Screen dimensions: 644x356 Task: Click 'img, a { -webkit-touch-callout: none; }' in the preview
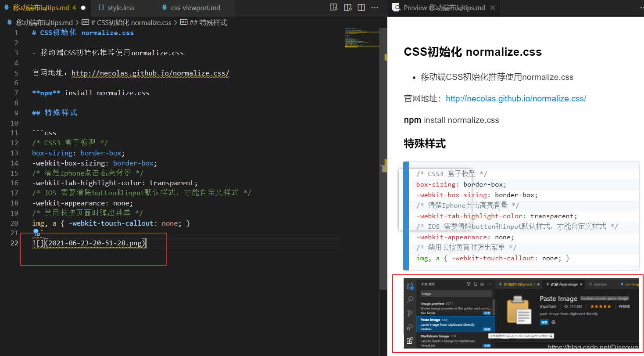point(493,258)
